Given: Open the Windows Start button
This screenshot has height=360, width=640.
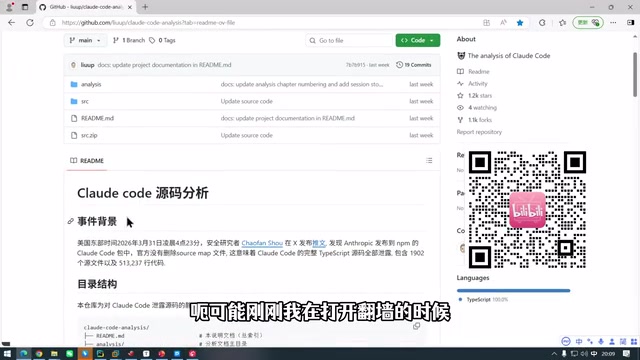Looking at the screenshot, I should (7, 353).
